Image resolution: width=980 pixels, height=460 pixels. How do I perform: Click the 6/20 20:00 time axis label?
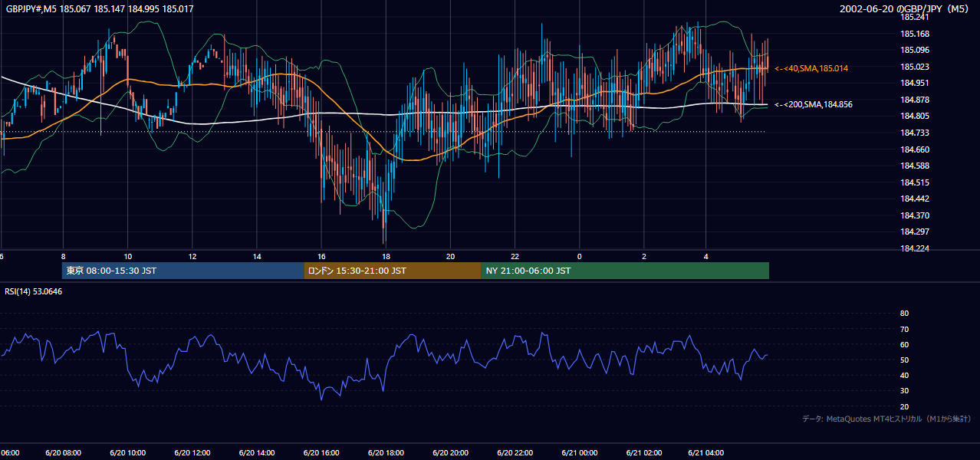(451, 453)
